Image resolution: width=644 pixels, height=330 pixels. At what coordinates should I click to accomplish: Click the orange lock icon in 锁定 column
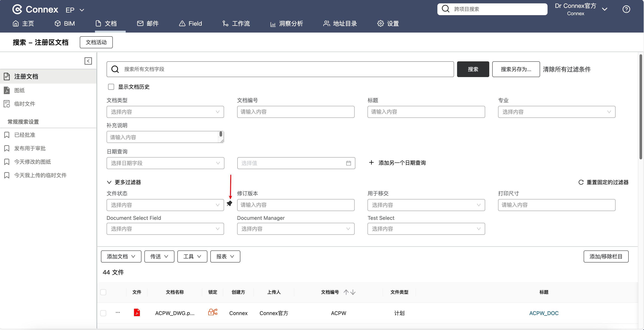[x=212, y=312]
